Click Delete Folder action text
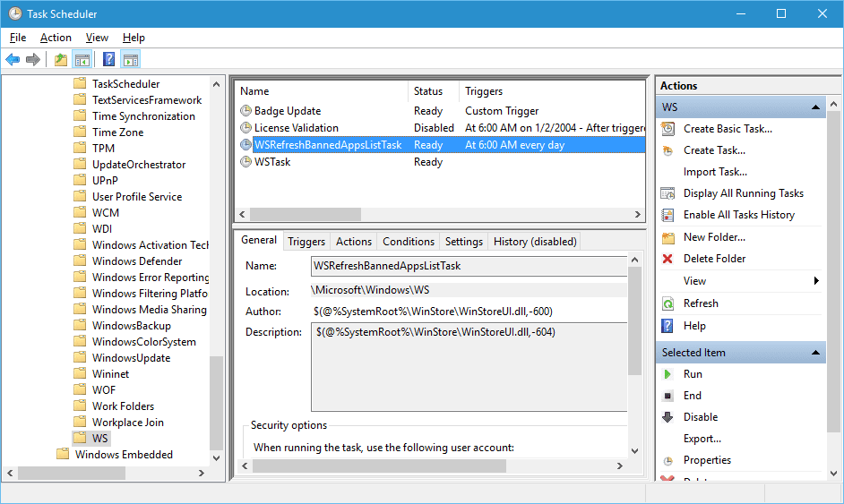This screenshot has width=844, height=504. tap(714, 259)
